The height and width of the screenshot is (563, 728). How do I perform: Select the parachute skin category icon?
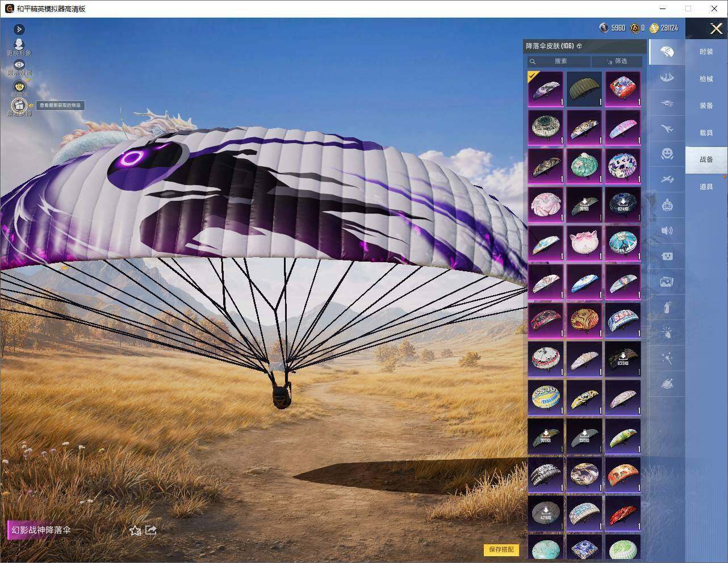[x=667, y=52]
